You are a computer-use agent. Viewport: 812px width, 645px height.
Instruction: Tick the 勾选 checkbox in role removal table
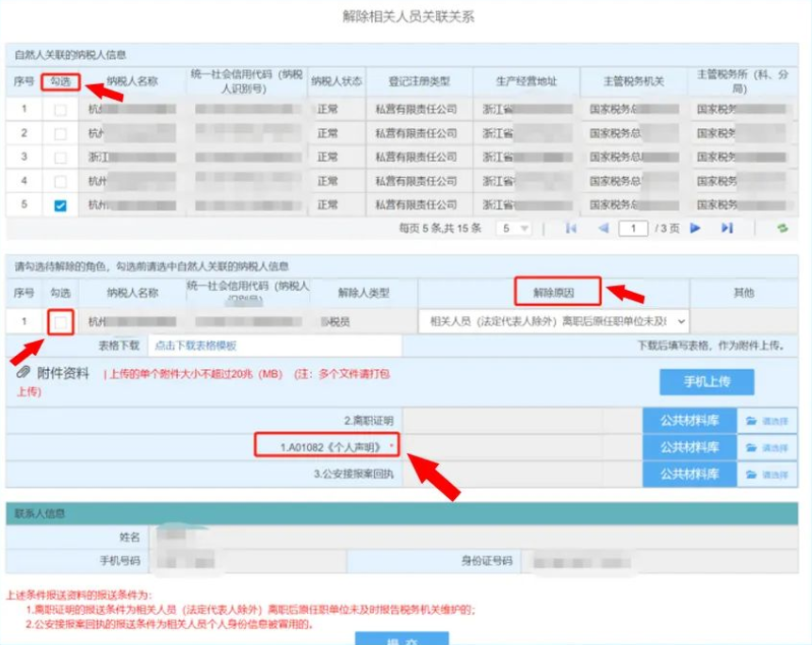[60, 322]
